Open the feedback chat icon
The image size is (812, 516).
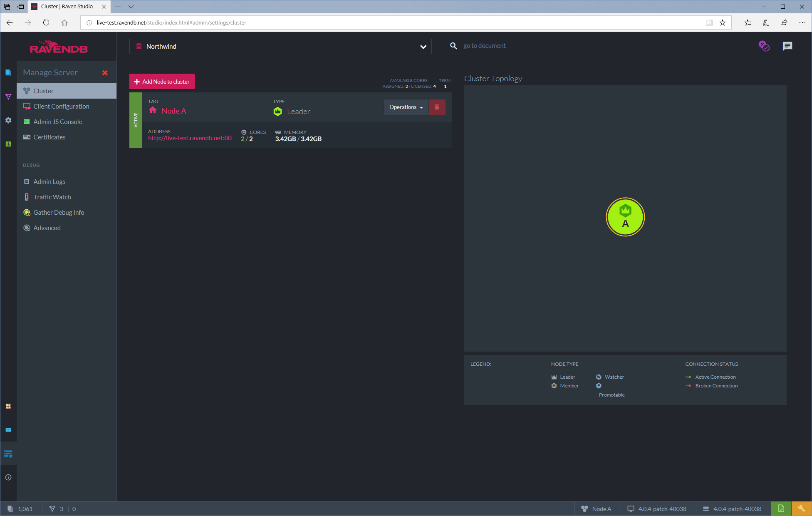click(x=787, y=46)
